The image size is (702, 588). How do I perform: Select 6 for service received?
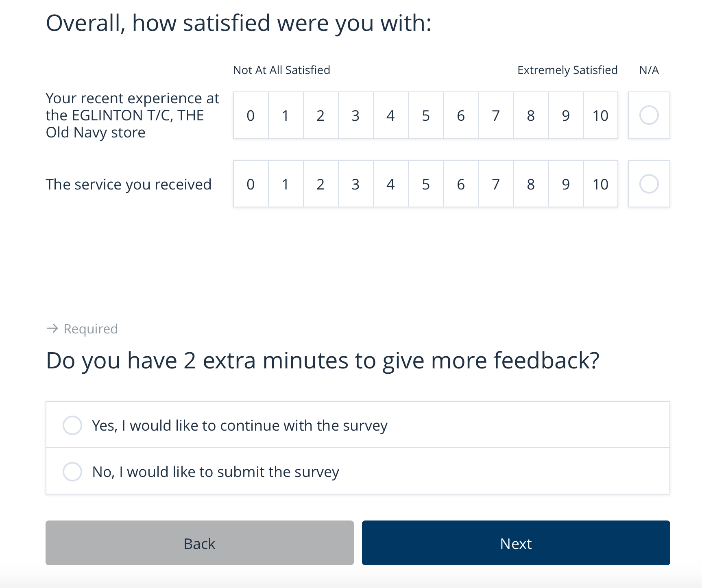pos(460,184)
